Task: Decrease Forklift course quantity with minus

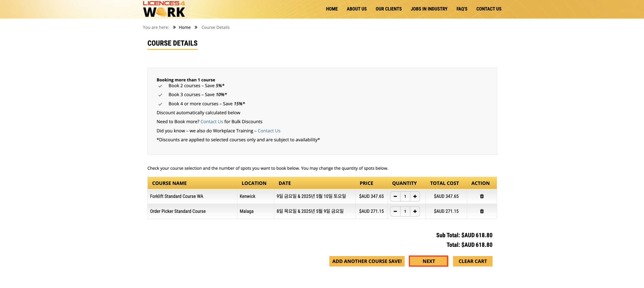Action: (395, 196)
